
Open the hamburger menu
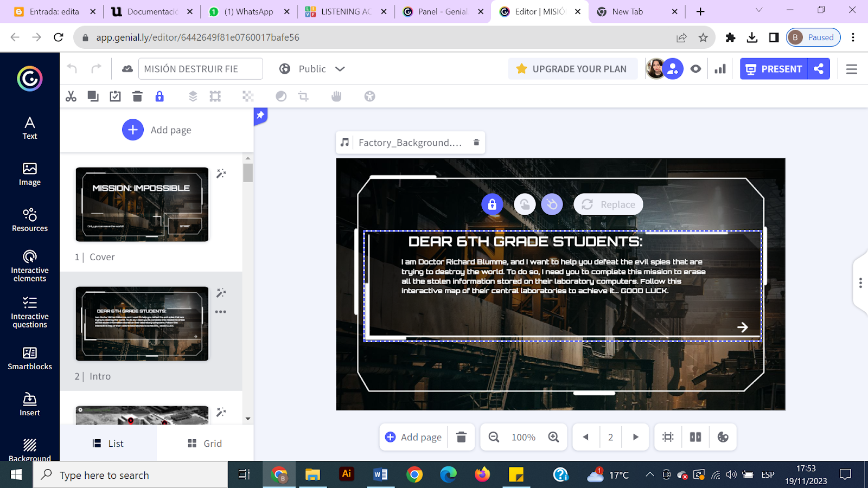tap(852, 69)
